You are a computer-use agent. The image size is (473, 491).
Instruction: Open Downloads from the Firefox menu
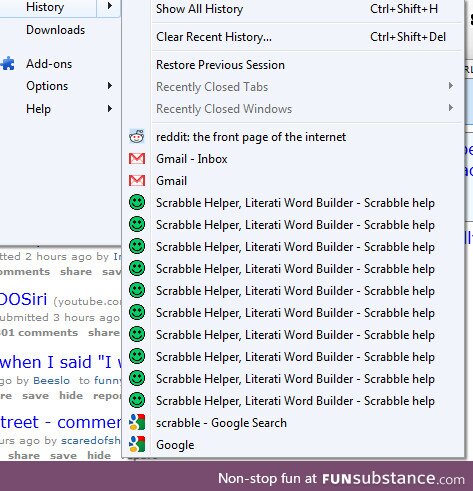56,30
